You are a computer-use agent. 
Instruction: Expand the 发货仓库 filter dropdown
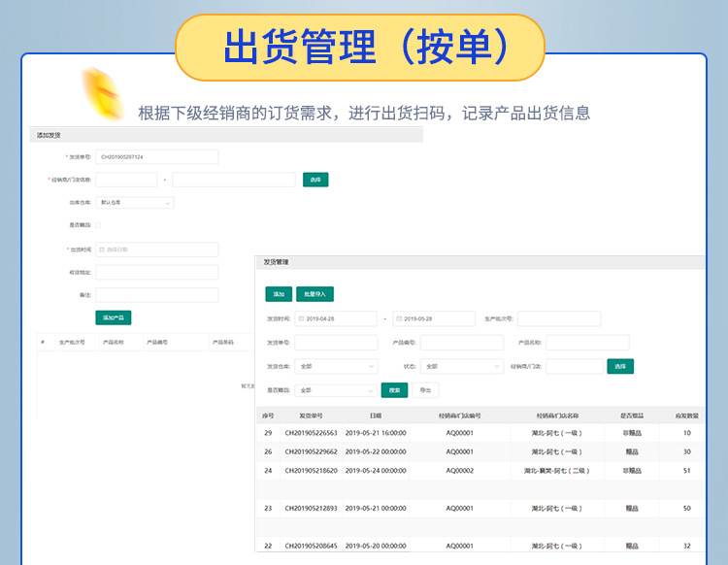click(336, 366)
